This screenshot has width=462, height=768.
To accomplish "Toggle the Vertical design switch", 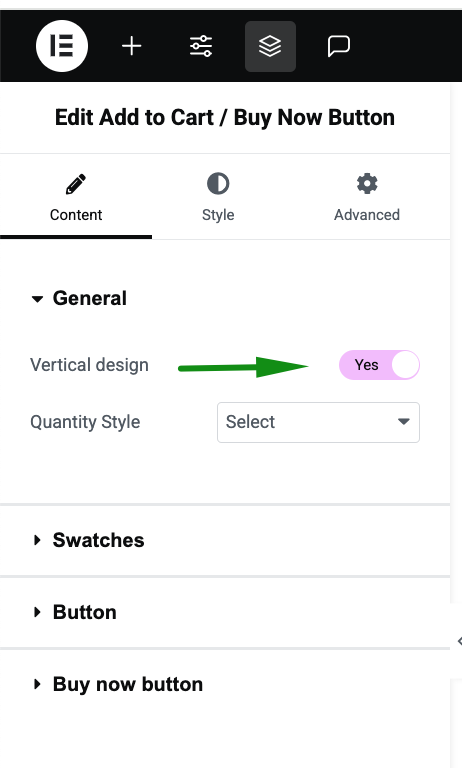I will (x=379, y=365).
